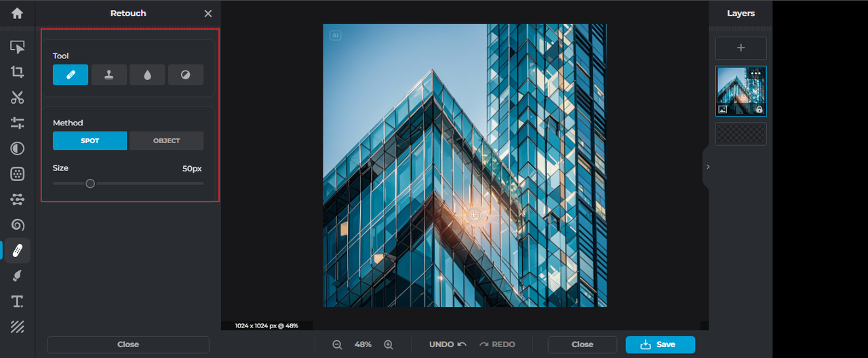Click the lock icon on layer
Viewport: 868px width, 358px height.
[x=759, y=109]
